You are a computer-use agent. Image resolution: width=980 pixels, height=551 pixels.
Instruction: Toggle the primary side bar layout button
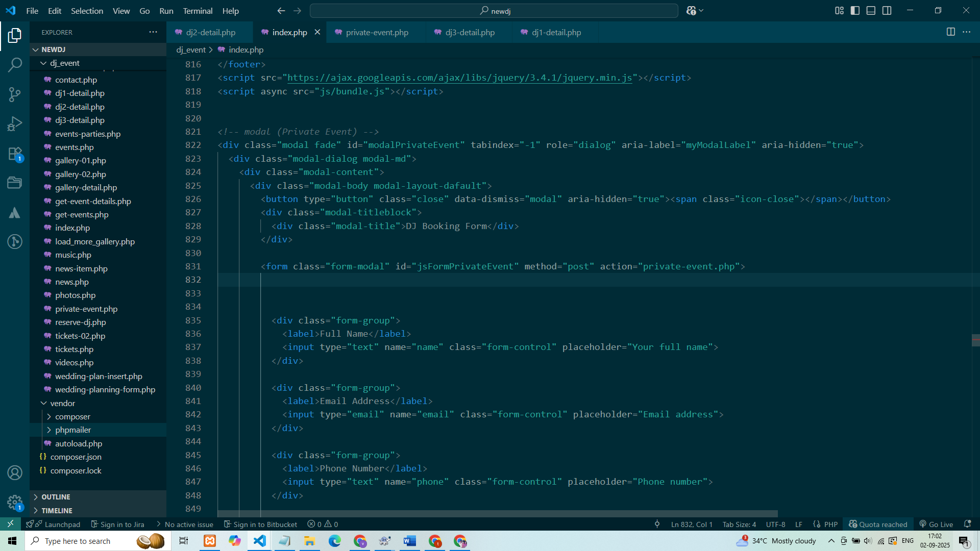(855, 11)
